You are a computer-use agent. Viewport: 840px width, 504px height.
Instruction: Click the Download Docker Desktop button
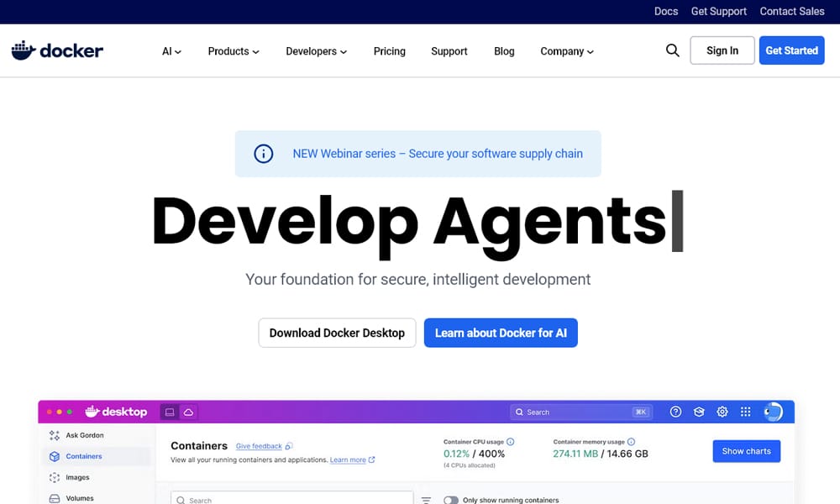tap(337, 333)
